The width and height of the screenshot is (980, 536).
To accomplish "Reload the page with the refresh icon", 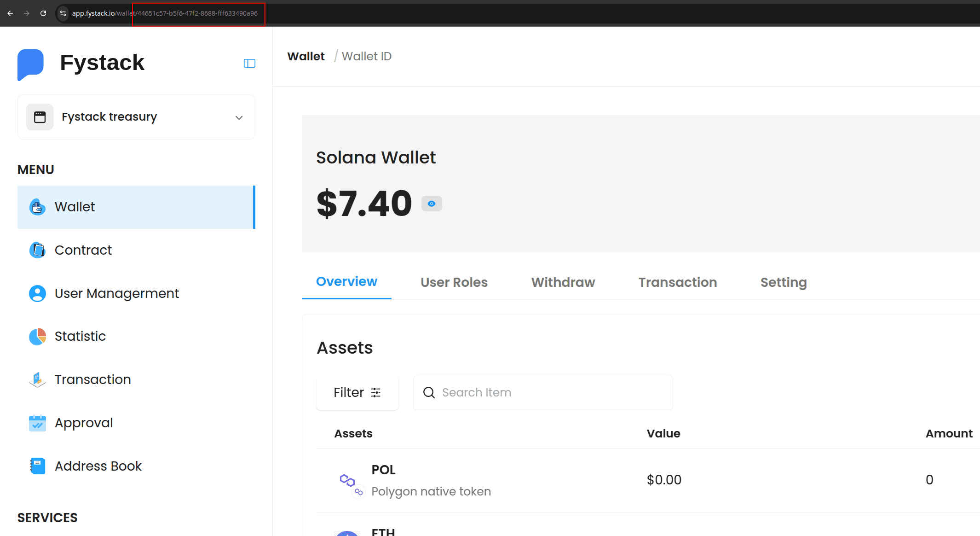I will 43,13.
